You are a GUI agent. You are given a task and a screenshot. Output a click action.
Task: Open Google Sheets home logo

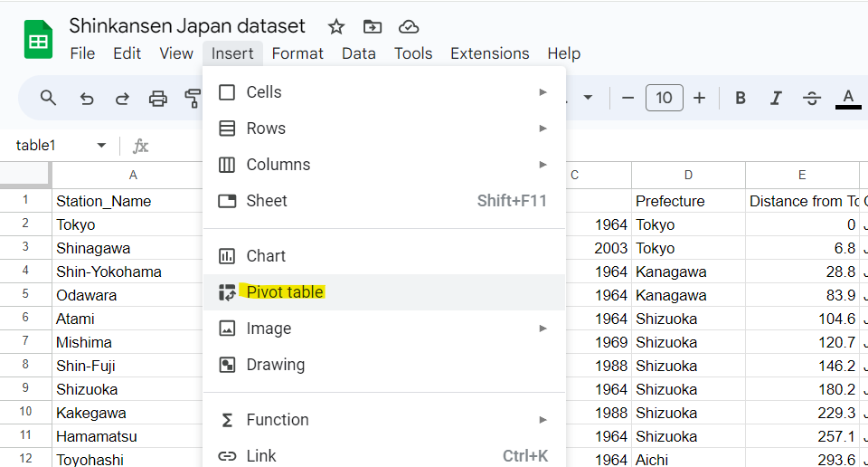[38, 41]
